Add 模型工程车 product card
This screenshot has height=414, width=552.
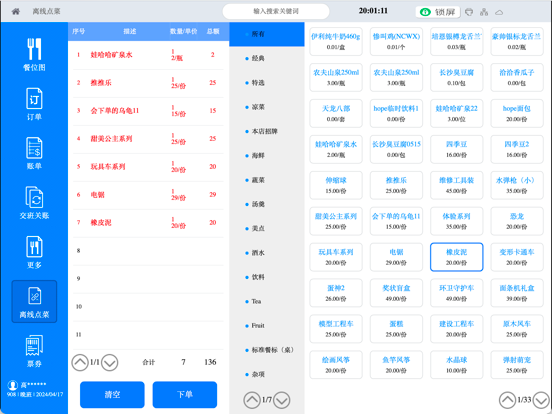tap(336, 329)
